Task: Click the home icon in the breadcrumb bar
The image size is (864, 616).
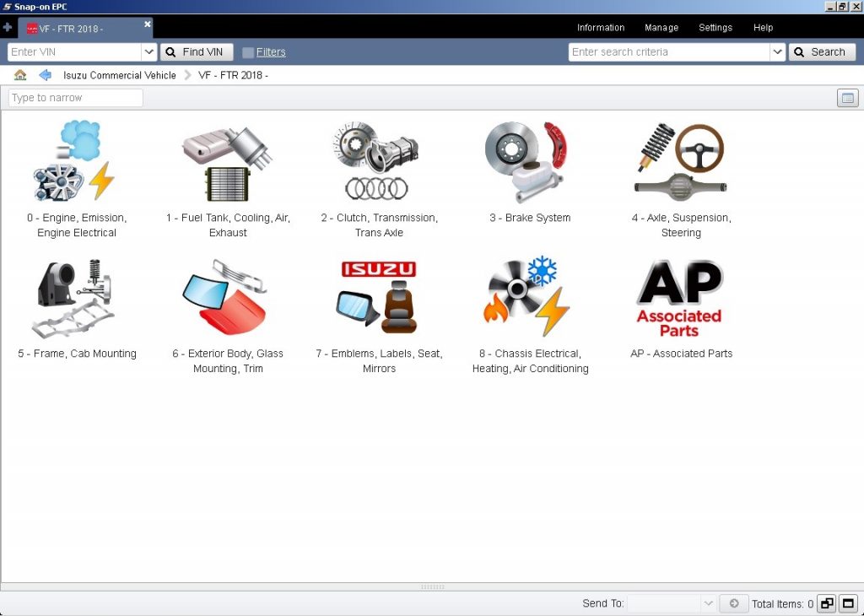Action: (19, 75)
